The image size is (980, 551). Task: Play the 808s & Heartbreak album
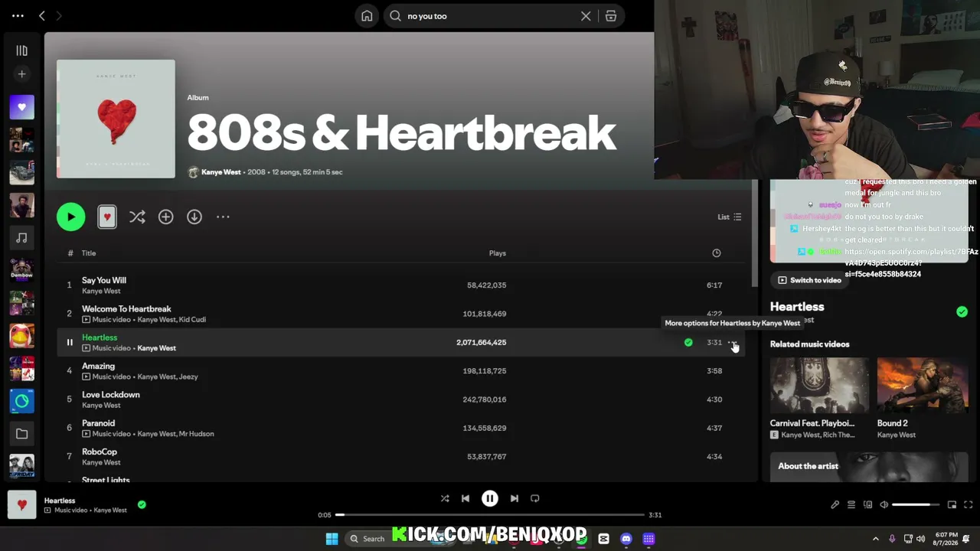tap(71, 217)
